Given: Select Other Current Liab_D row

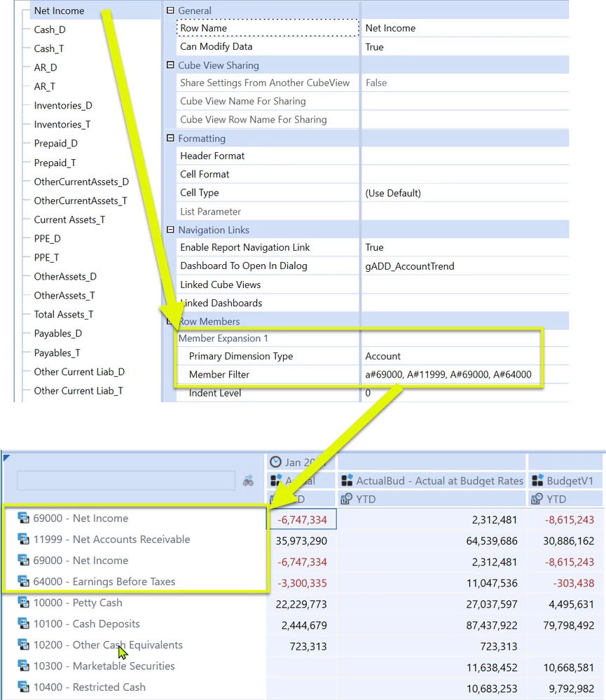Looking at the screenshot, I should pos(79,372).
